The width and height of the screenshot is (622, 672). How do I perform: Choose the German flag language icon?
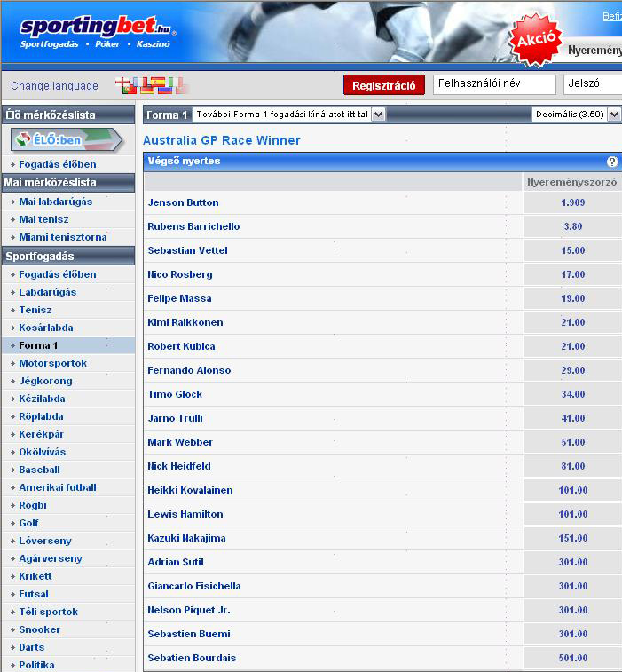pos(147,90)
